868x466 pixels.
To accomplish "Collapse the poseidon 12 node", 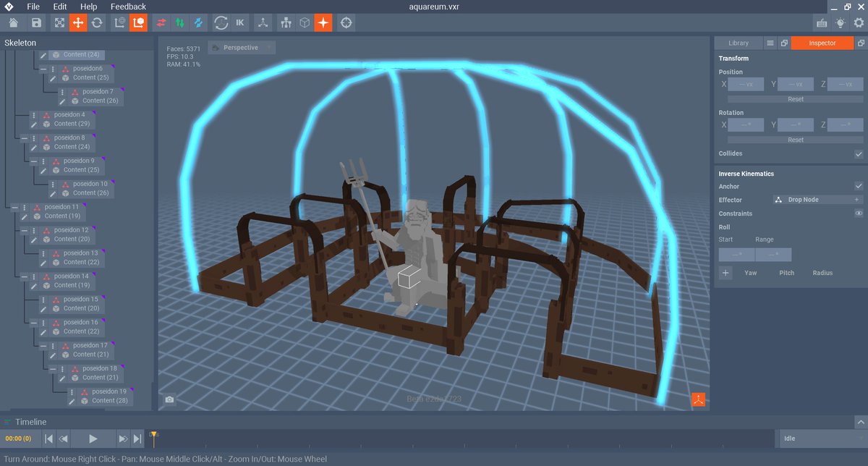I will 24,230.
